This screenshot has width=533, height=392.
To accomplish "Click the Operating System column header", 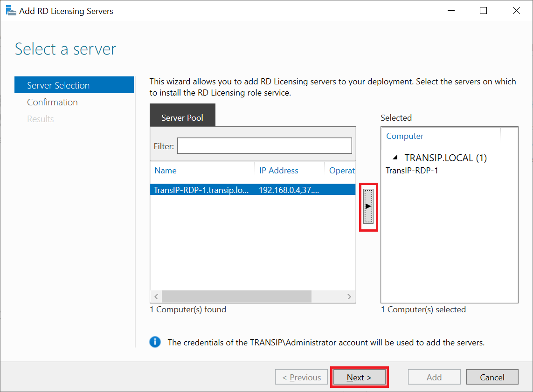I will pos(342,171).
